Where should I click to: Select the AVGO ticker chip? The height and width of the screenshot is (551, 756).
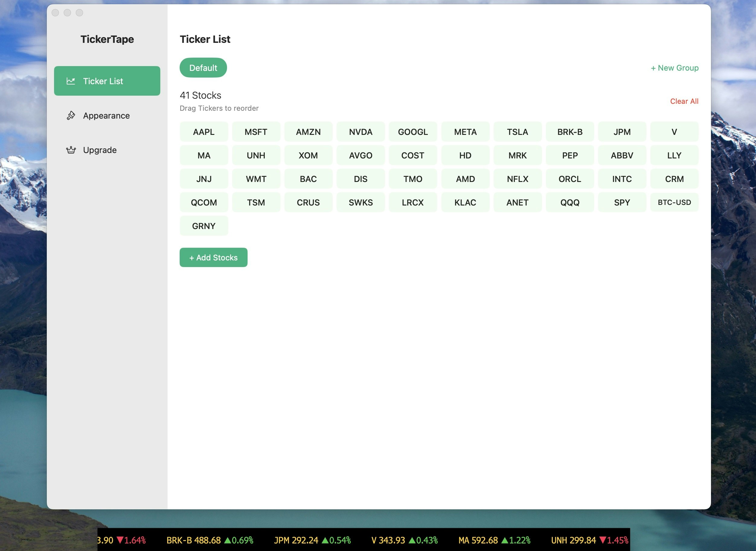361,155
